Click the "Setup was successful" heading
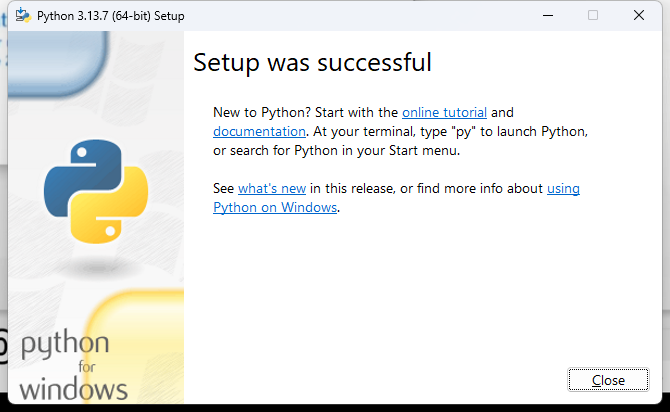 tap(312, 63)
